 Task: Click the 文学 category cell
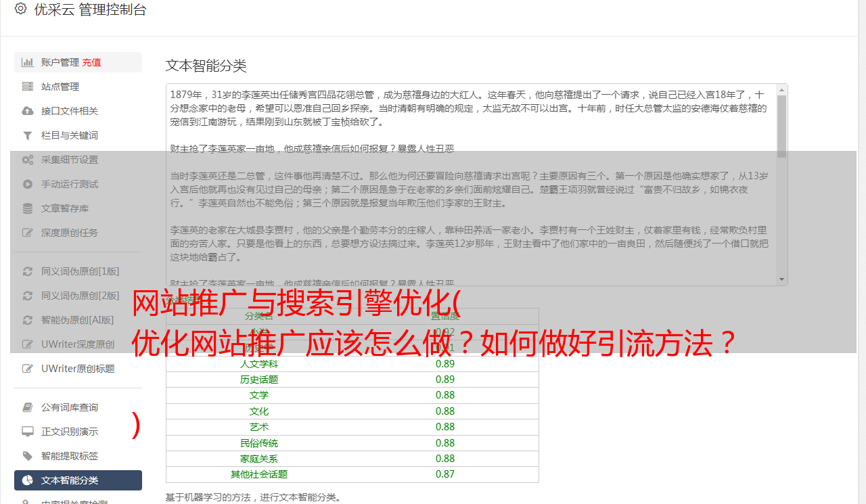click(259, 395)
